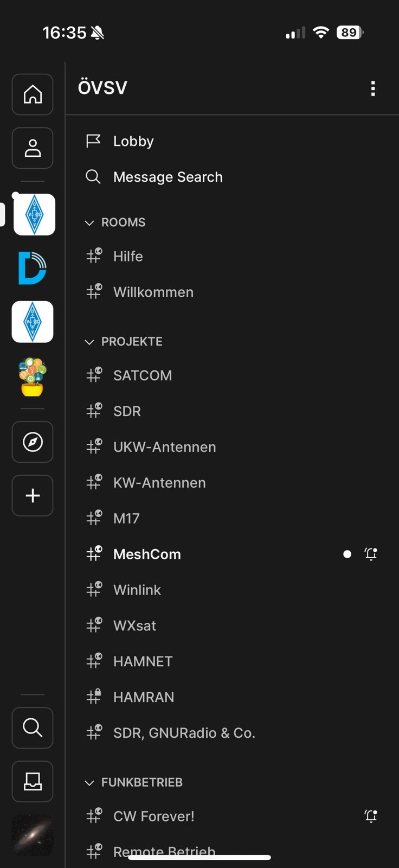
Task: Tap the sidebar magnifier search icon
Action: (33, 727)
